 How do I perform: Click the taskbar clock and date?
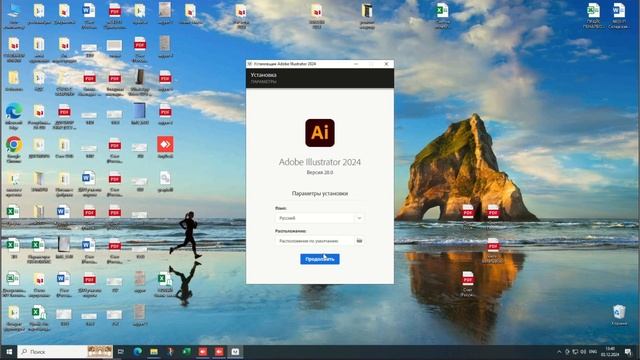(610, 351)
